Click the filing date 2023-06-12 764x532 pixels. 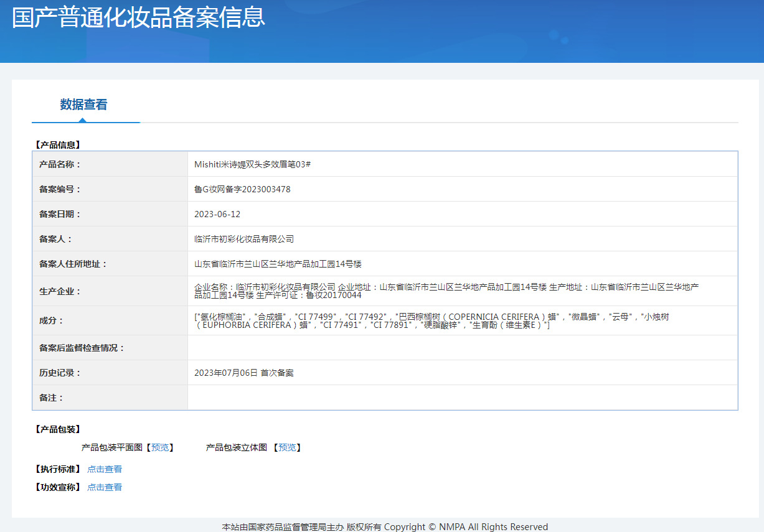217,214
